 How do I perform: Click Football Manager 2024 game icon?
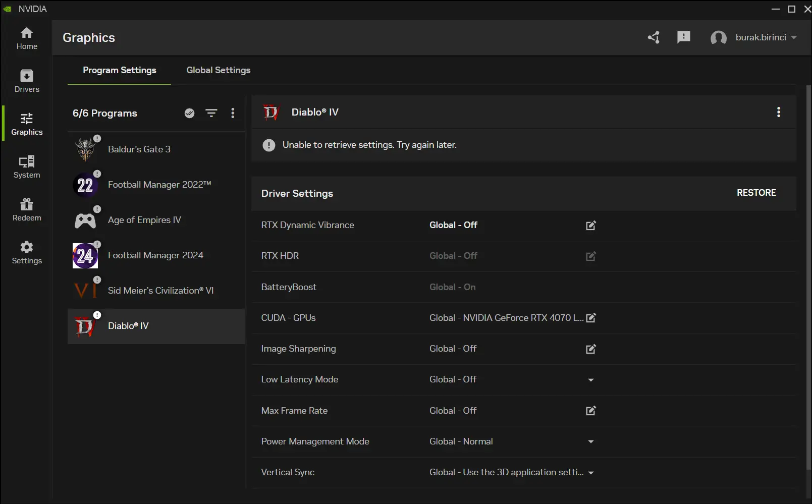click(x=85, y=256)
